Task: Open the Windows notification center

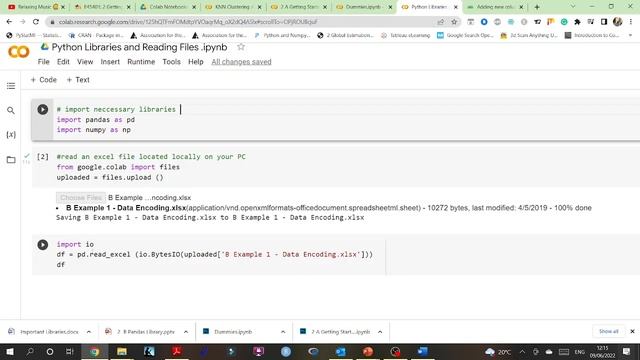Action: pos(627,351)
